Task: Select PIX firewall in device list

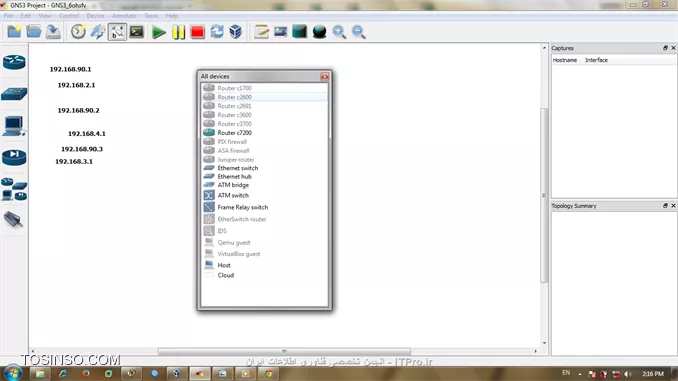Action: pos(265,141)
